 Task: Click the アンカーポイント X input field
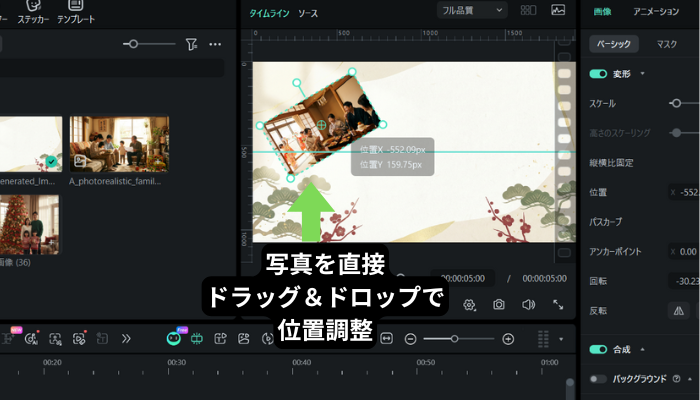click(x=684, y=252)
